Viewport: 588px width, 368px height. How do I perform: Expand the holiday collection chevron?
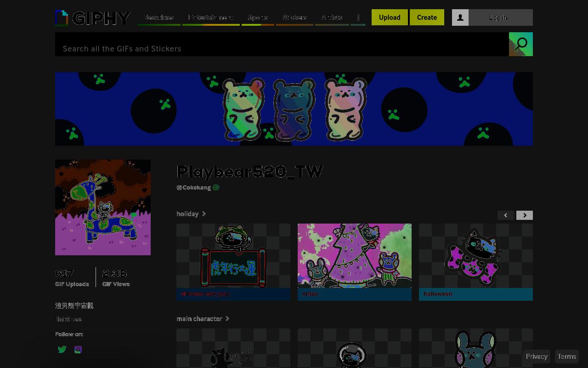pyautogui.click(x=204, y=214)
